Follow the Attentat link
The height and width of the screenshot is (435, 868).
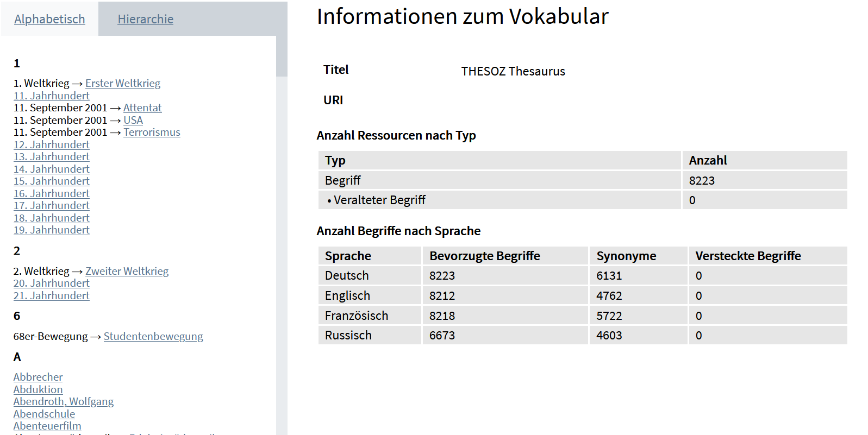point(142,108)
